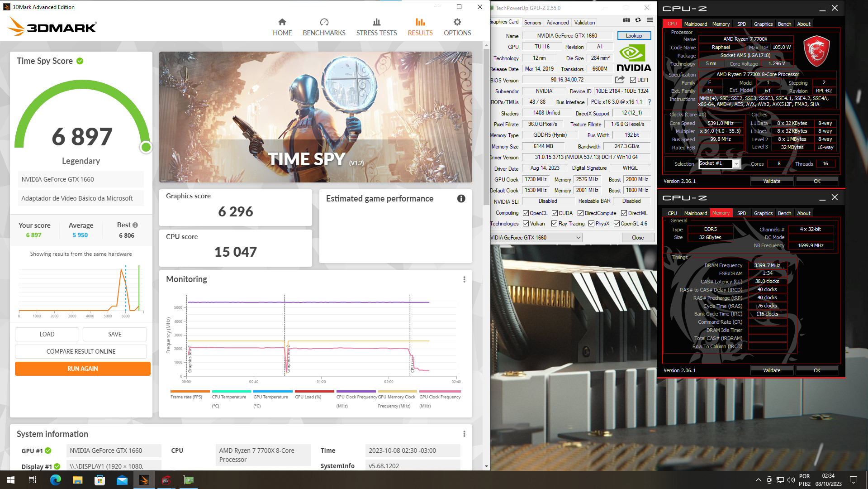Click the LOAD button
This screenshot has width=868, height=489.
click(47, 334)
